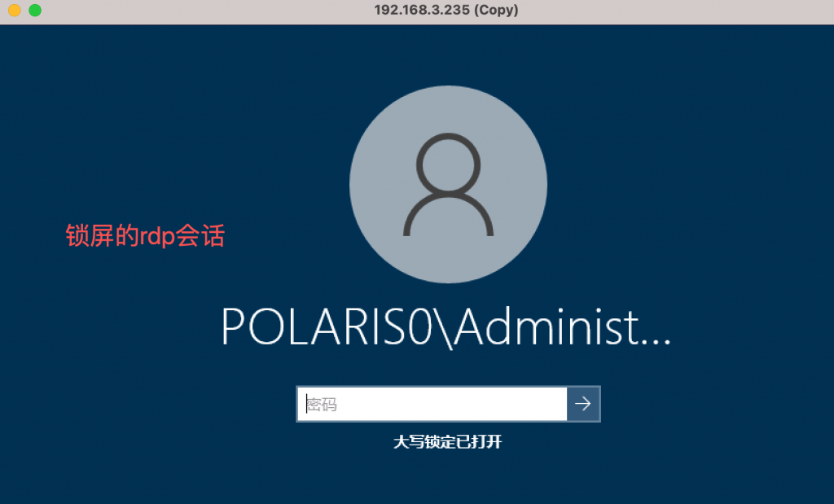Click the POLARIS0\Administ... account name

[x=446, y=327]
